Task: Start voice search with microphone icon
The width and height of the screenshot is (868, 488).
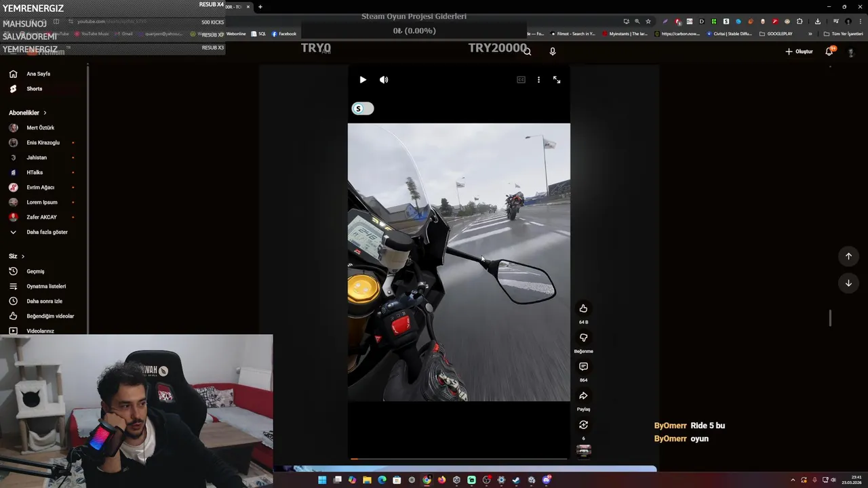Action: [553, 52]
